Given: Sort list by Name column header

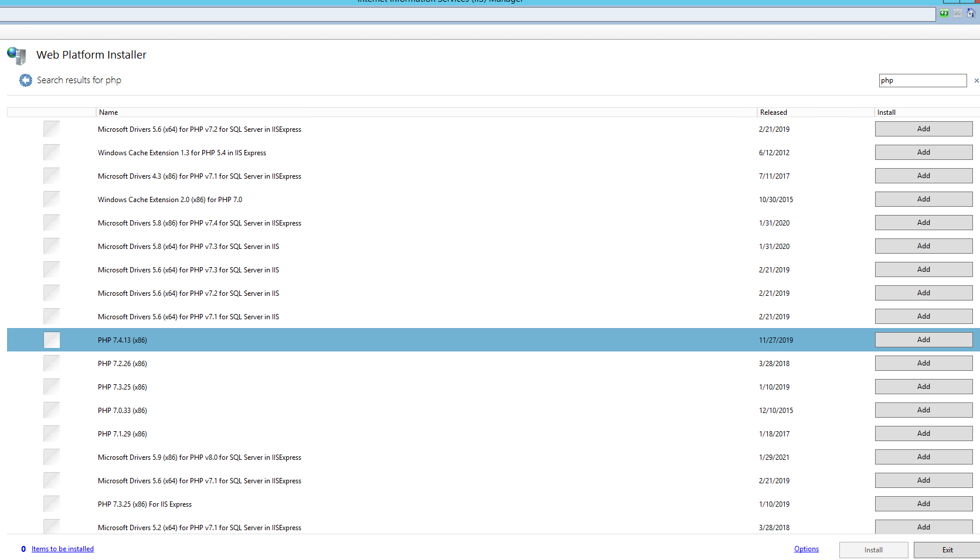Looking at the screenshot, I should click(426, 112).
